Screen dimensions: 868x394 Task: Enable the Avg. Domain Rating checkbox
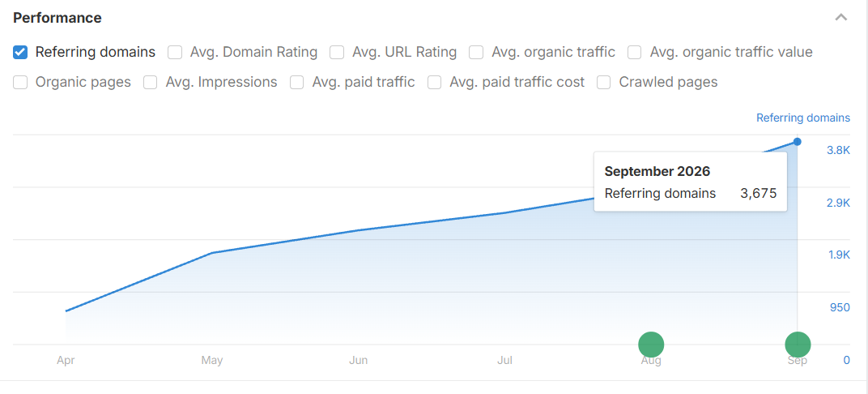pyautogui.click(x=176, y=53)
